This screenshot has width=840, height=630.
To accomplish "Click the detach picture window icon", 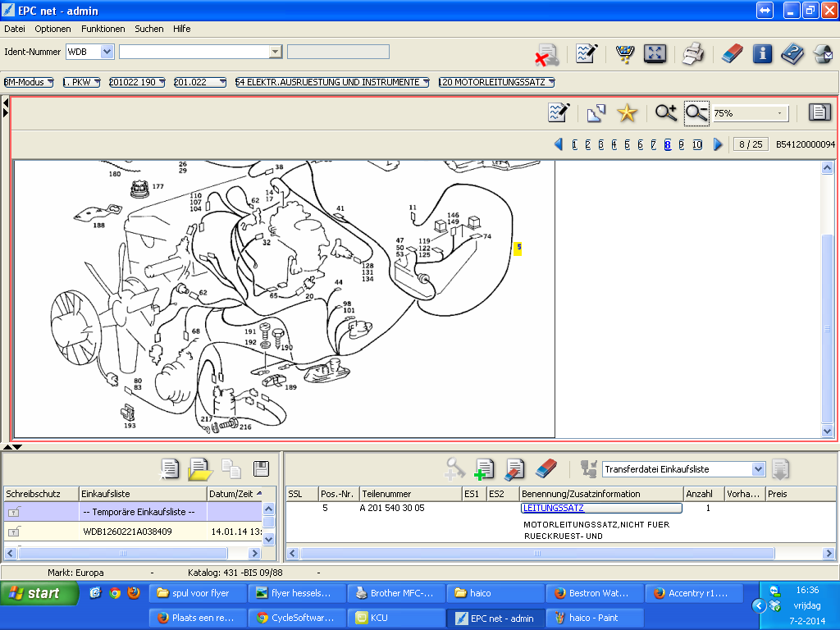I will [x=596, y=113].
